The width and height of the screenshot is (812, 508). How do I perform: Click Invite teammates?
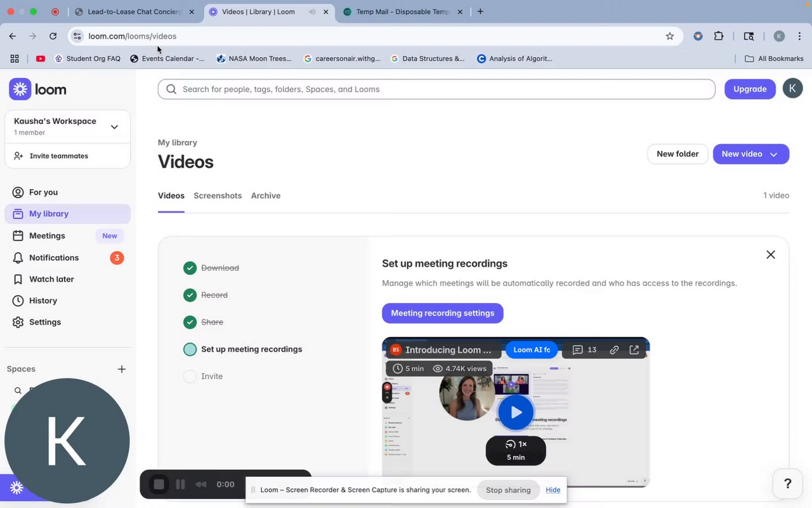(x=67, y=156)
